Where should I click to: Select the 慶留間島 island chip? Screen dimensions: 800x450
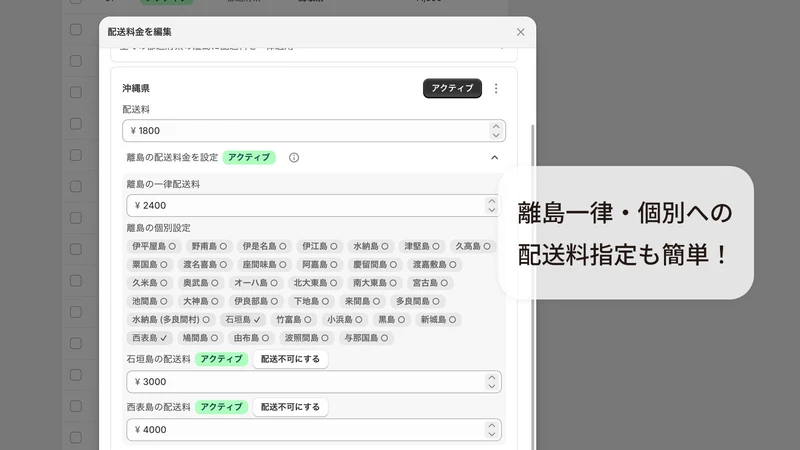[x=375, y=265]
